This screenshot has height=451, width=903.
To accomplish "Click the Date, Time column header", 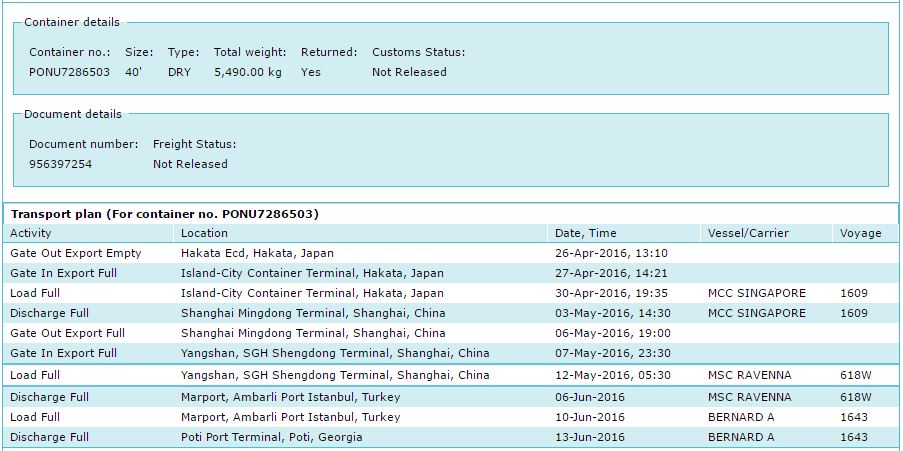I will (x=586, y=233).
